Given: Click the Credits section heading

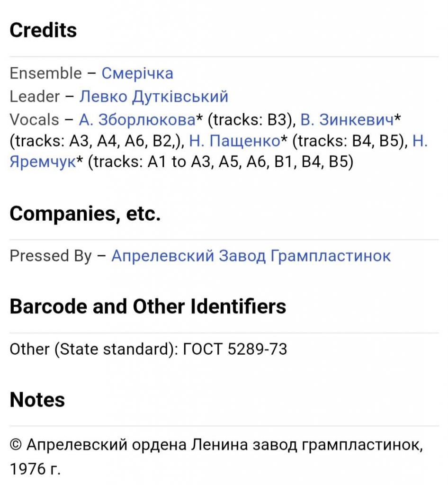Looking at the screenshot, I should click(43, 30).
